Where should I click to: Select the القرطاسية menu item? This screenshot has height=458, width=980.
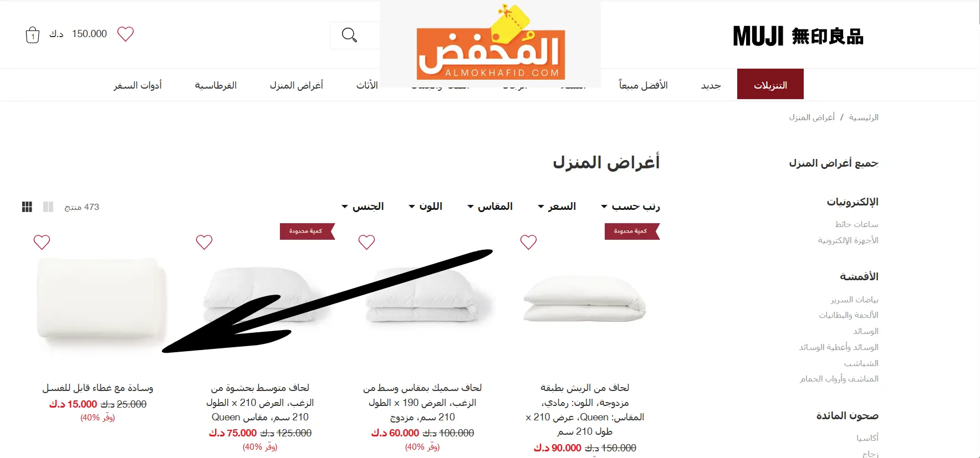[216, 85]
